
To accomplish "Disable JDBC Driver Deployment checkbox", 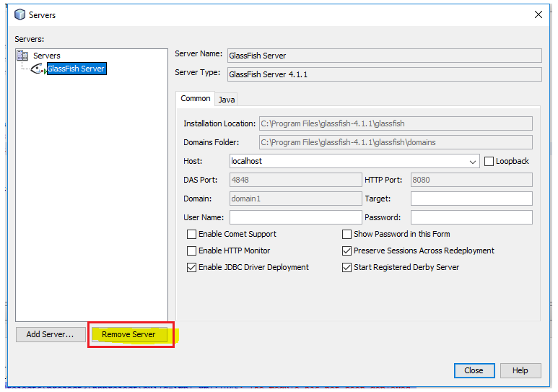I will (x=191, y=267).
